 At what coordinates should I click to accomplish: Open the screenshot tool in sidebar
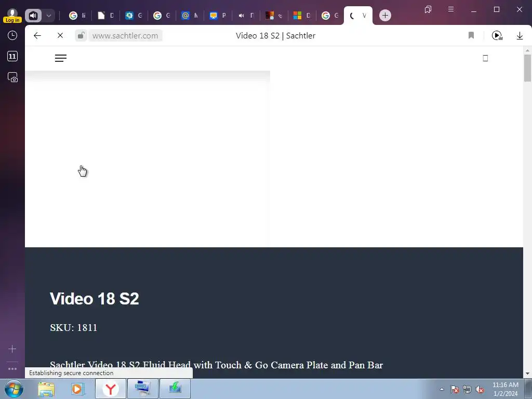click(x=12, y=77)
